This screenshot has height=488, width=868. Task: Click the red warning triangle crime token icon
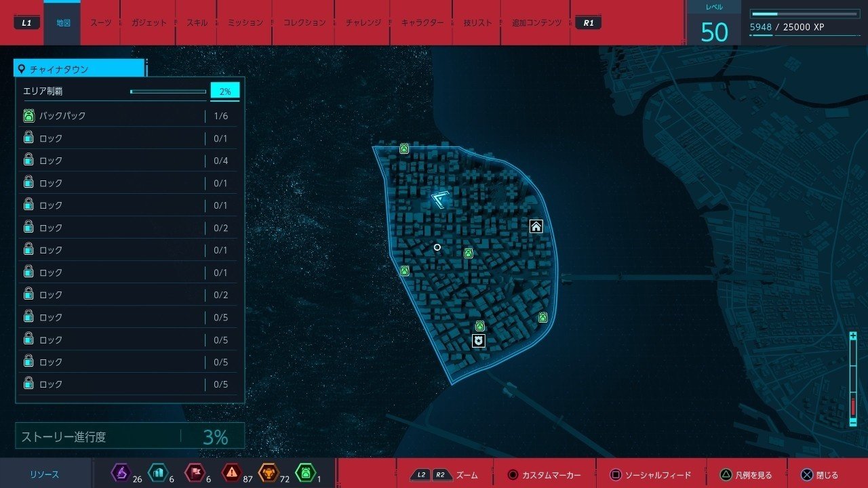(x=232, y=472)
